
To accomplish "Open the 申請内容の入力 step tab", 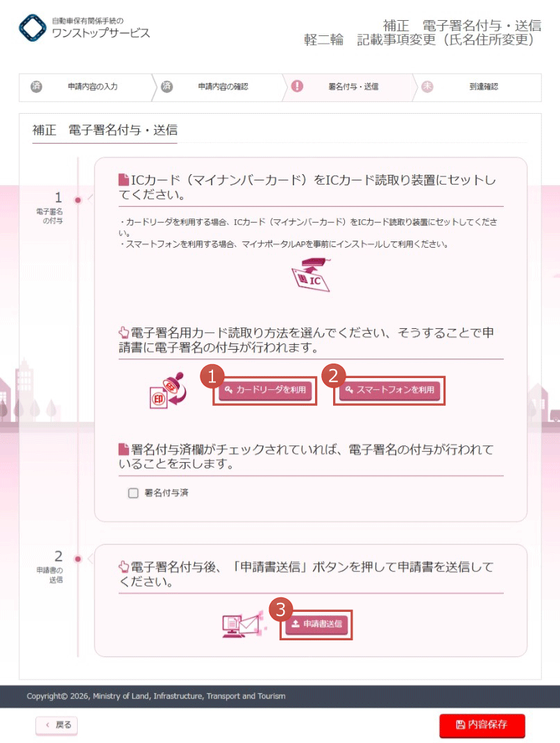I will [86, 87].
